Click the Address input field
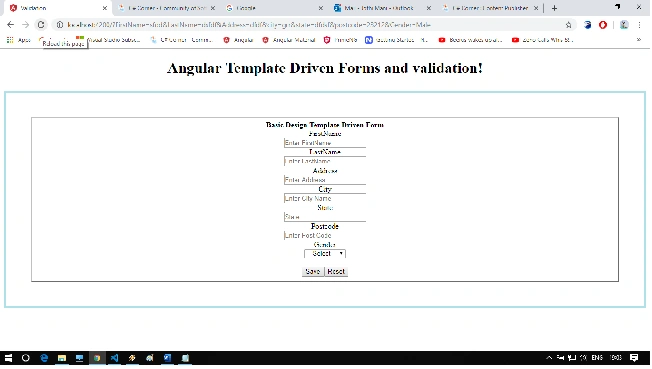 pos(325,180)
